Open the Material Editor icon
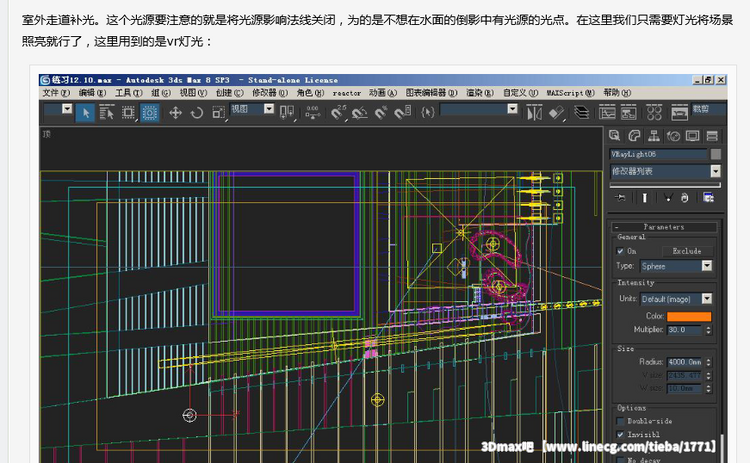The image size is (750, 463). click(x=654, y=113)
